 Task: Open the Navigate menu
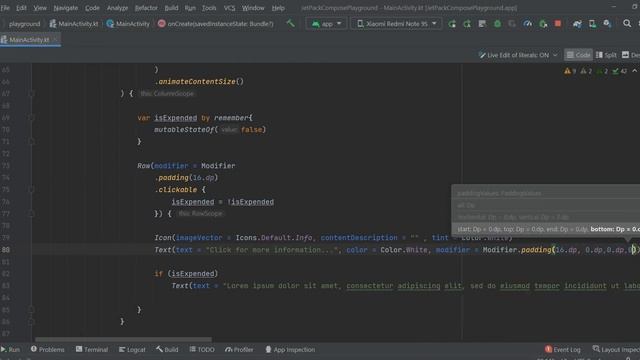(x=65, y=8)
